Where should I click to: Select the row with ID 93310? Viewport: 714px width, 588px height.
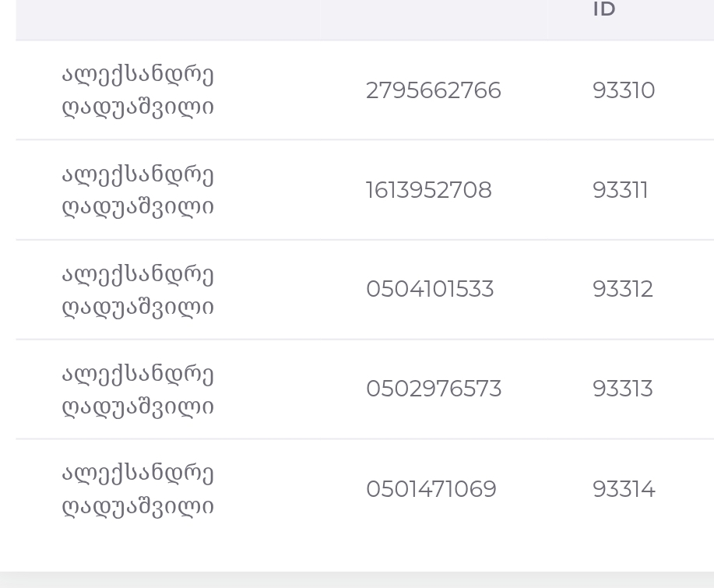pos(364,90)
